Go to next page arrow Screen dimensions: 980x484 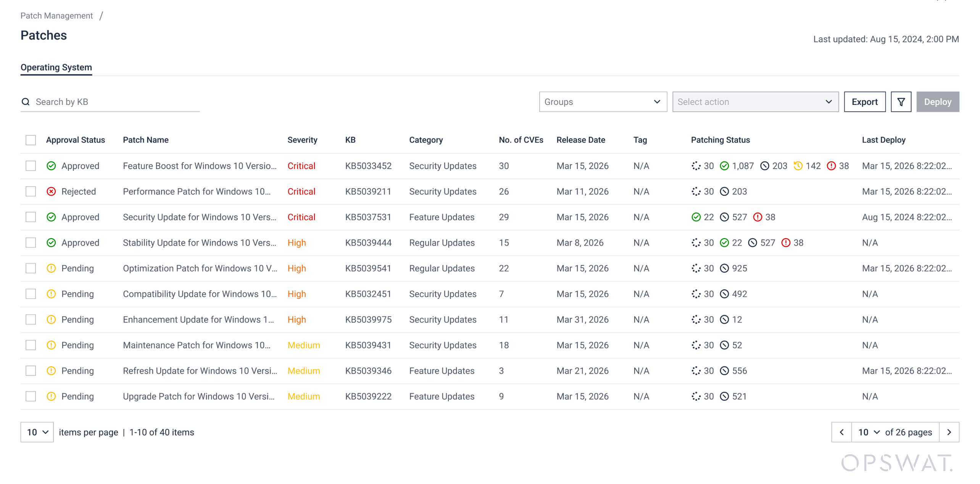coord(949,432)
